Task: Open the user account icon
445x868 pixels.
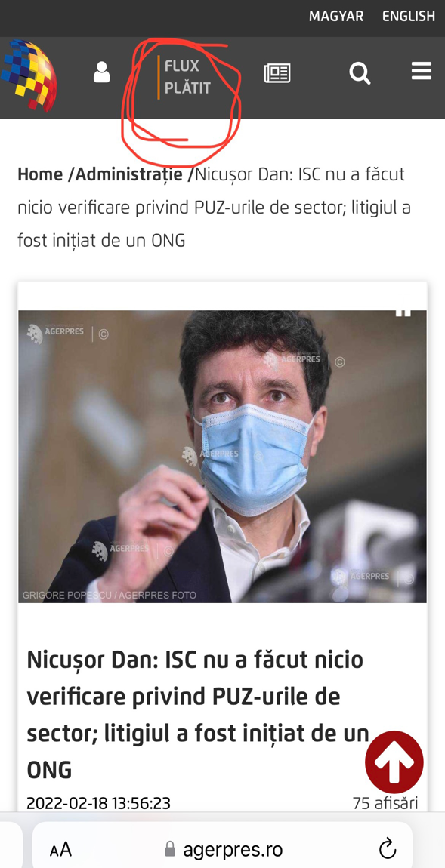Action: click(101, 72)
